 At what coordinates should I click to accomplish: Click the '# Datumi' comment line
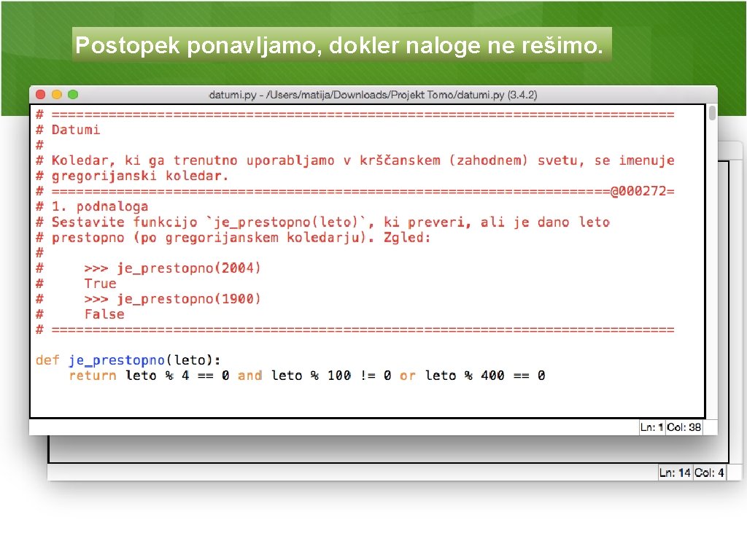point(68,130)
